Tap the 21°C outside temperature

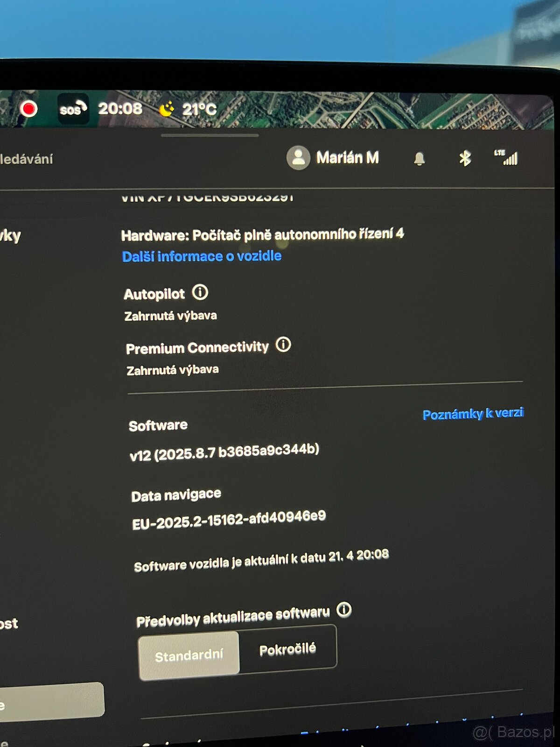199,109
